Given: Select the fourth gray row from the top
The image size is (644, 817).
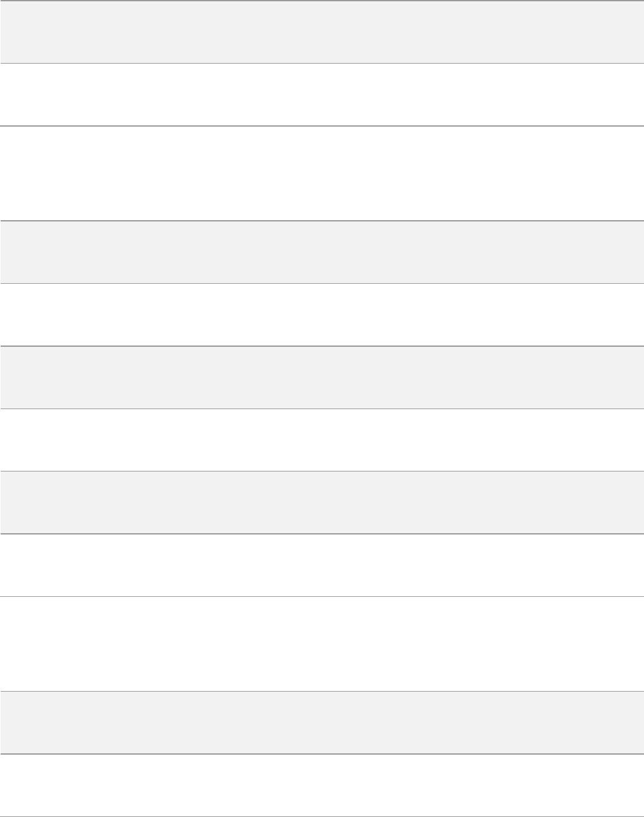Looking at the screenshot, I should tap(322, 502).
